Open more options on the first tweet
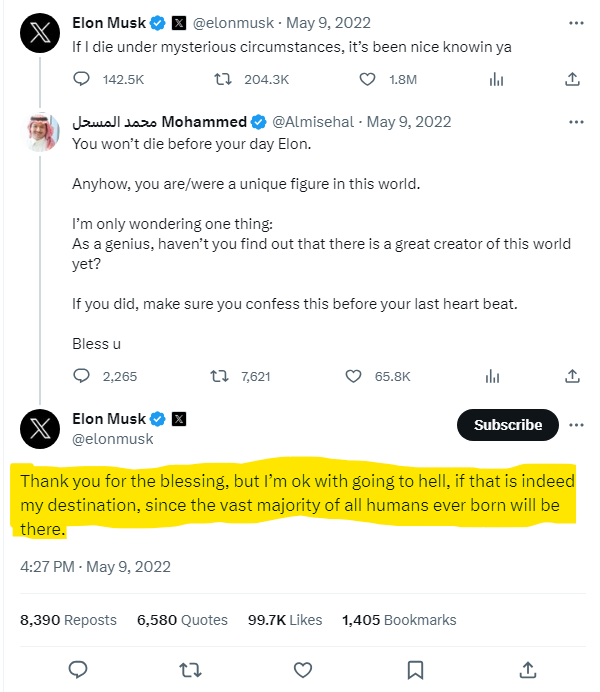 click(575, 21)
